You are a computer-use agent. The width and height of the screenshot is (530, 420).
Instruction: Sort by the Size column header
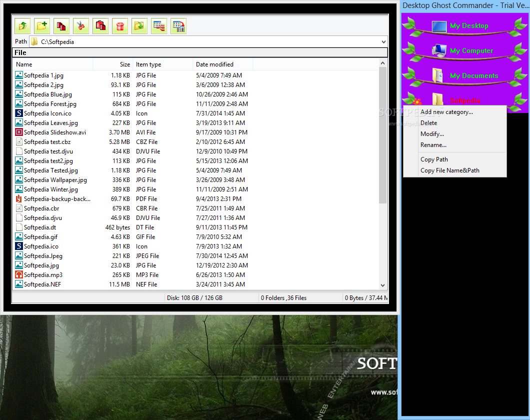[112, 64]
